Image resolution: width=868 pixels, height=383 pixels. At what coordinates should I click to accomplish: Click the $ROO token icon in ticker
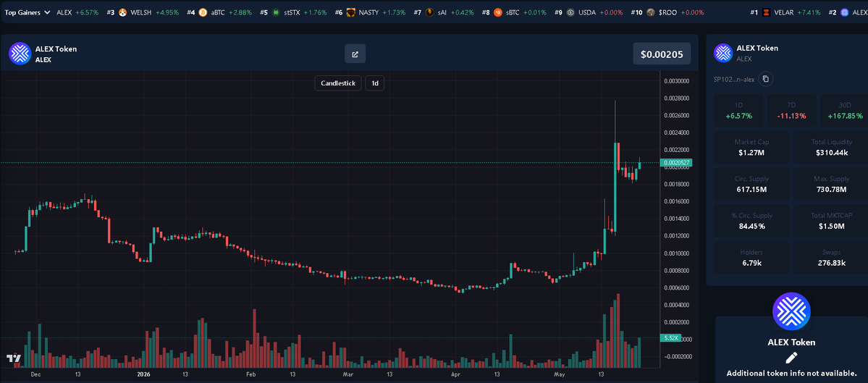point(650,12)
